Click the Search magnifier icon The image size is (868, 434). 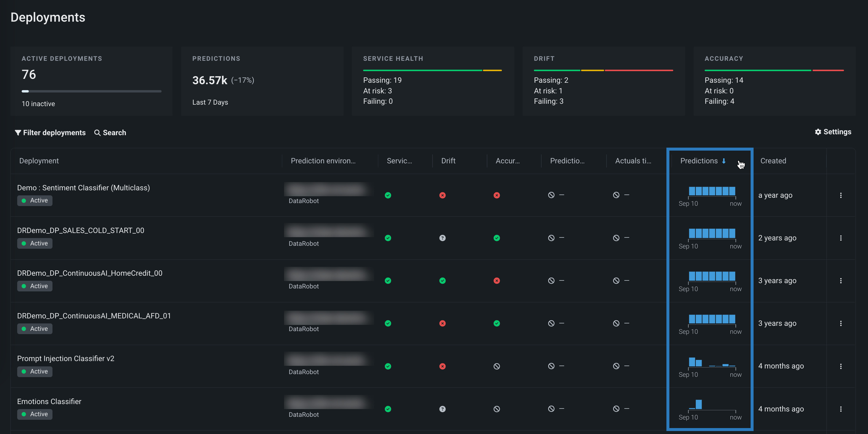(97, 133)
